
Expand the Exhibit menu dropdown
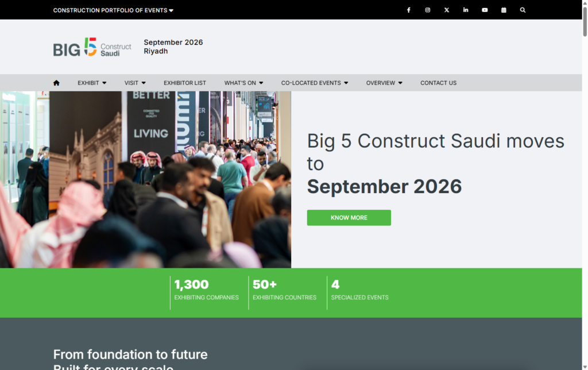[92, 83]
